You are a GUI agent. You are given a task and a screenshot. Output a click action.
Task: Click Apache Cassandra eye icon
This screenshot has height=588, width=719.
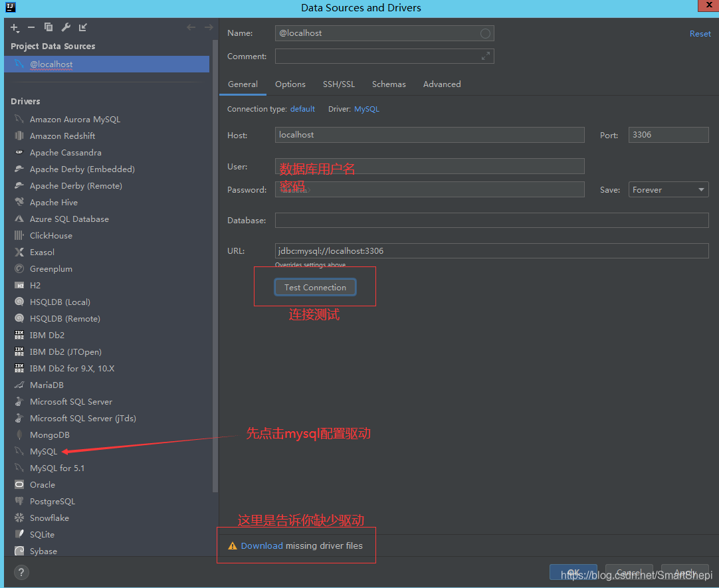click(19, 152)
